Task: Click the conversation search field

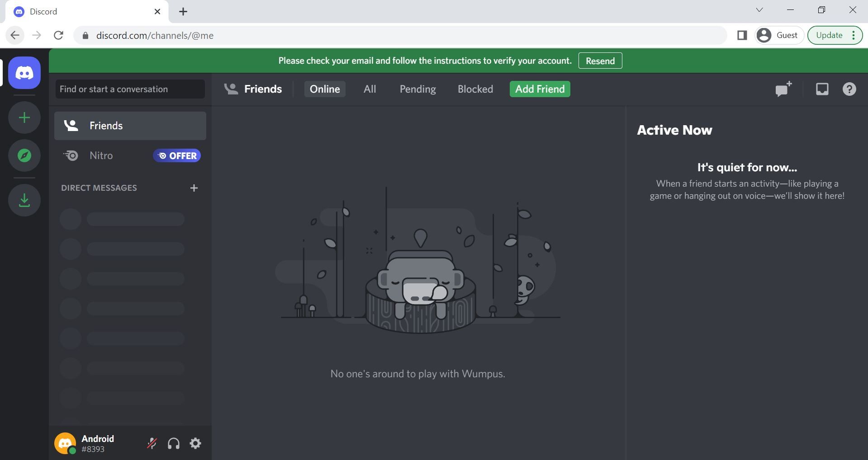Action: coord(129,89)
